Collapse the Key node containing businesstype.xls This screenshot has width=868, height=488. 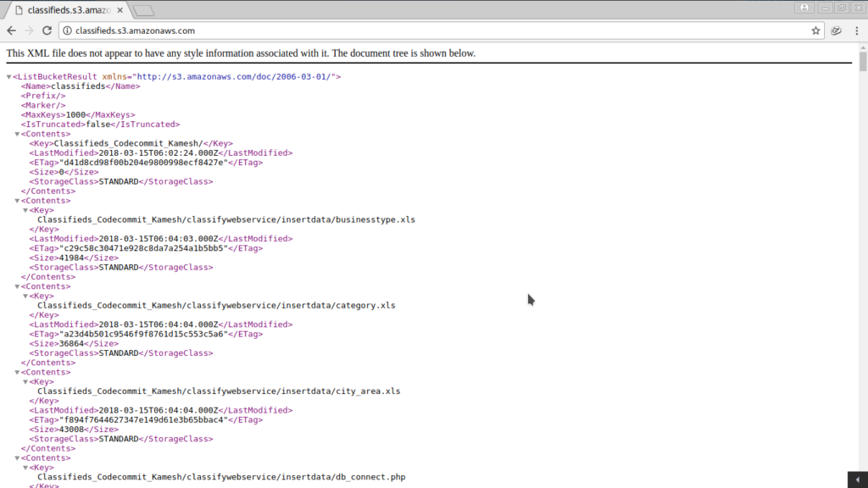click(25, 209)
